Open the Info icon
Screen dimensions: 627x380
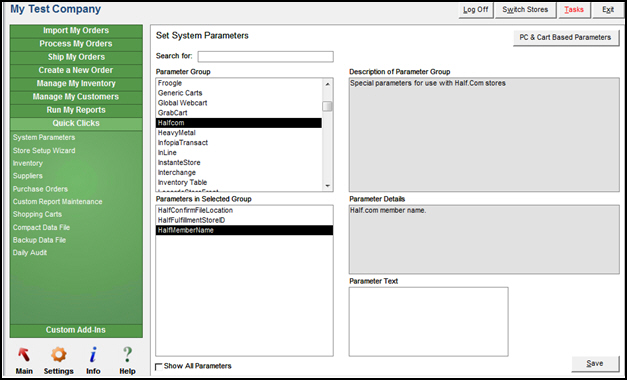tap(93, 355)
